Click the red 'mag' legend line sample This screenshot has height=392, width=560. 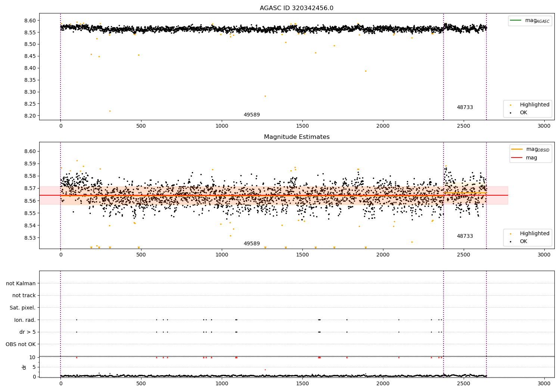(517, 158)
